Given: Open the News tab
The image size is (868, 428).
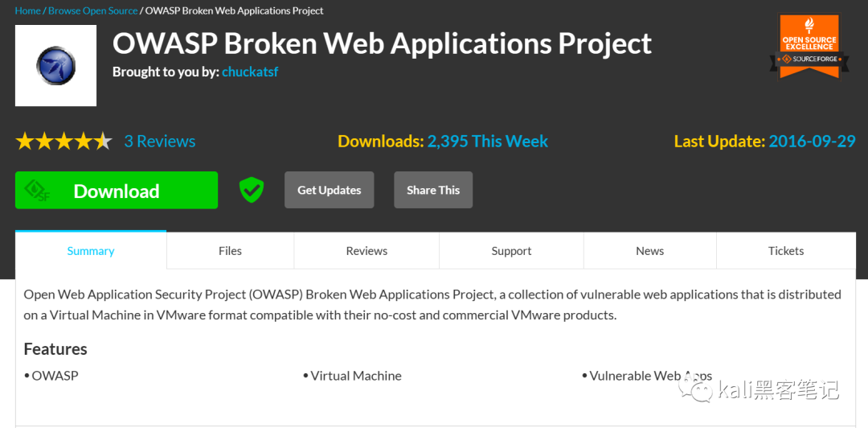Looking at the screenshot, I should (649, 251).
